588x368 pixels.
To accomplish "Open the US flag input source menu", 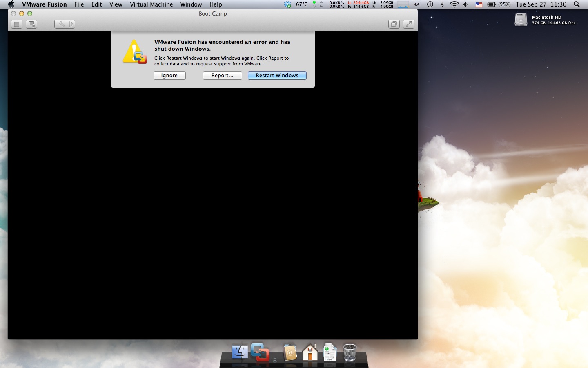I will point(479,4).
